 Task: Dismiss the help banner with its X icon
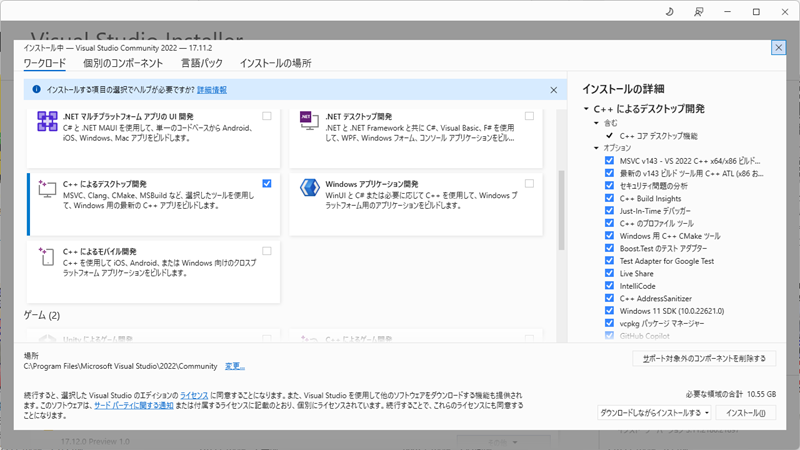click(x=553, y=90)
